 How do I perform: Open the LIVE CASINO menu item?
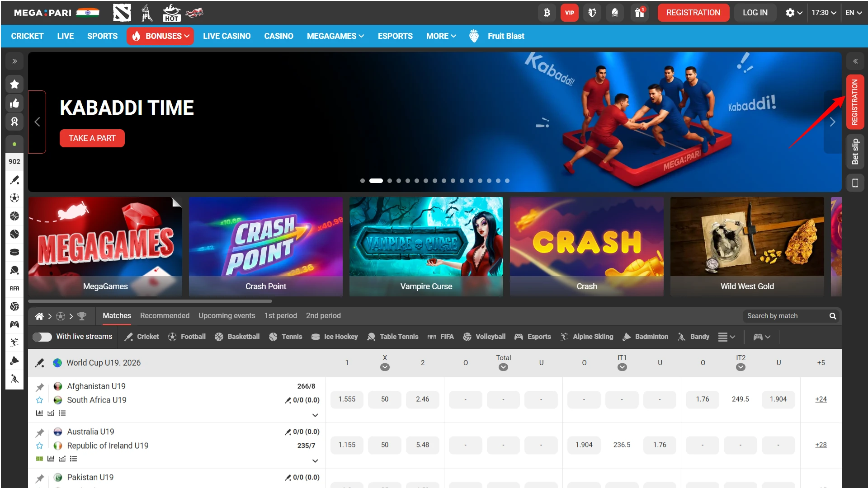click(226, 36)
